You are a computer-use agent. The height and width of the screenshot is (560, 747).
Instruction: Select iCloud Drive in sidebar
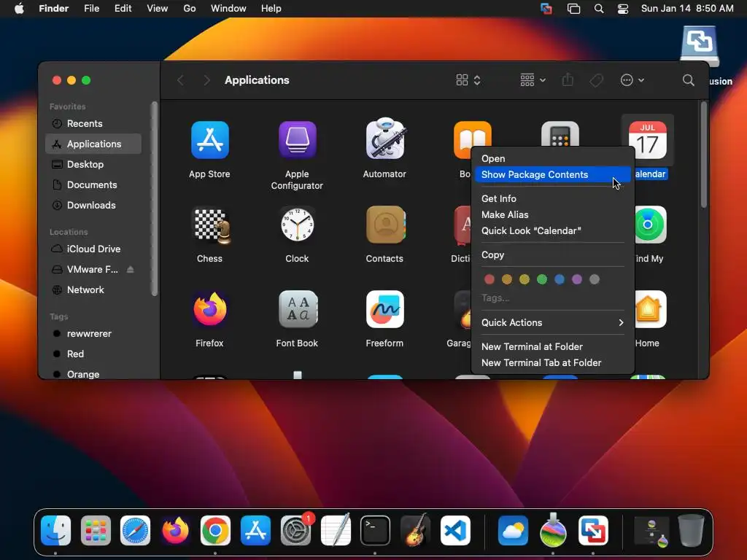pos(93,249)
